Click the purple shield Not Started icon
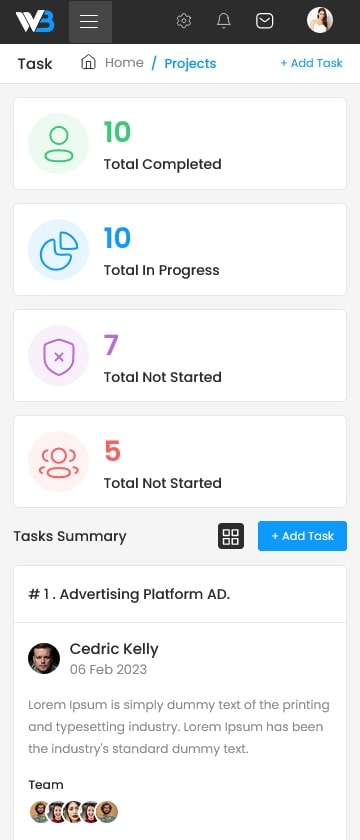Viewport: 360px width, 840px height. [58, 356]
